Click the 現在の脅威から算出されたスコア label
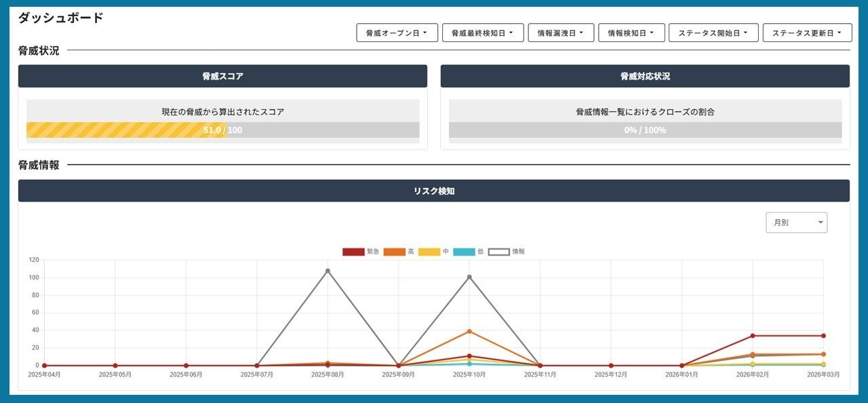This screenshot has height=403, width=868. tap(222, 112)
